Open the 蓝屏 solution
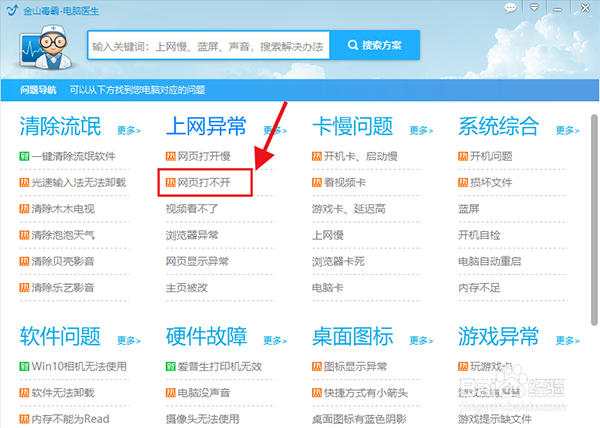 point(469,209)
